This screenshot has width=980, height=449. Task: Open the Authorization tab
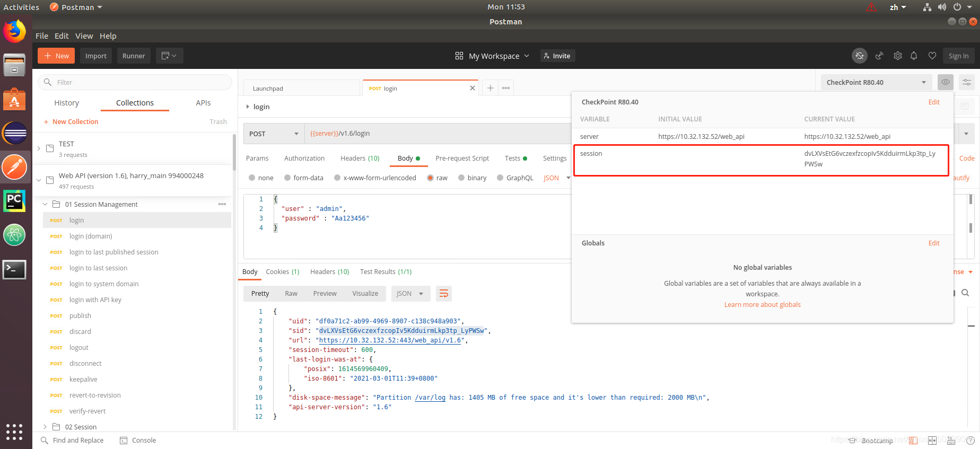point(304,158)
